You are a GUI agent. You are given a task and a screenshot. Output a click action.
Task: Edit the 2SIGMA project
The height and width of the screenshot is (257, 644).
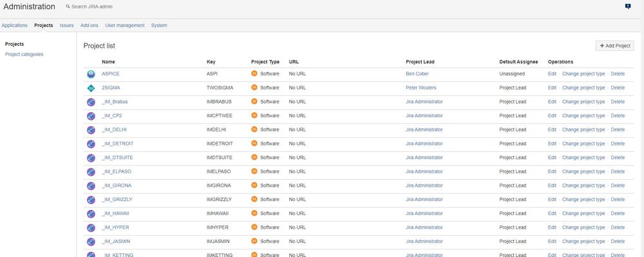pos(552,88)
